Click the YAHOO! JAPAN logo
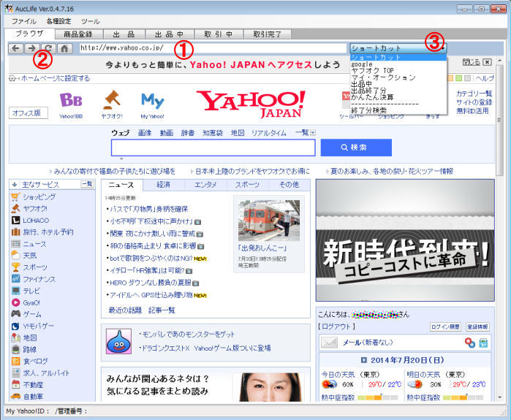Screen dimensions: 511x420 (x=251, y=104)
